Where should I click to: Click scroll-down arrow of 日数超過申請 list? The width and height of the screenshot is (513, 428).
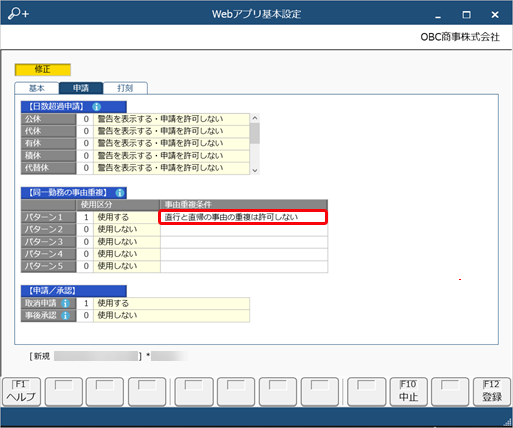point(255,170)
